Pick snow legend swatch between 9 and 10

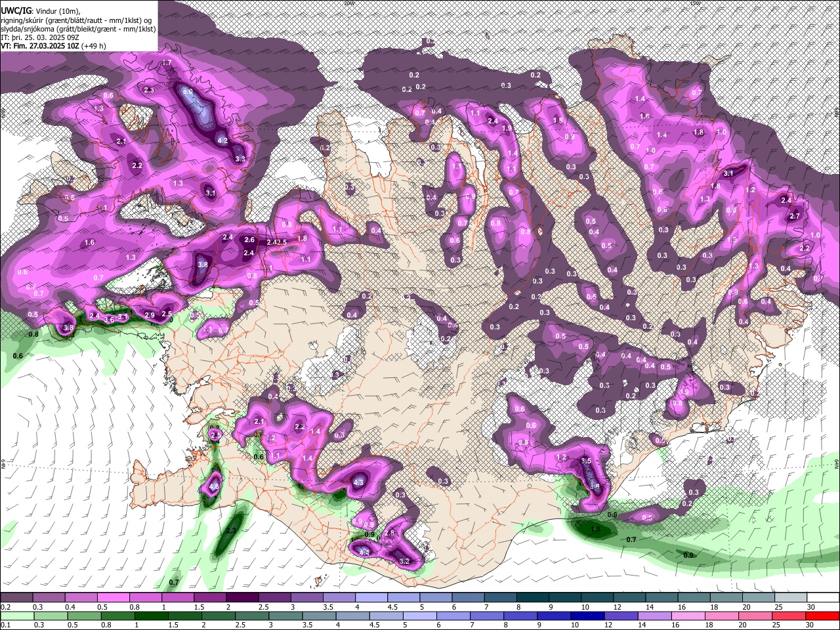click(x=565, y=597)
